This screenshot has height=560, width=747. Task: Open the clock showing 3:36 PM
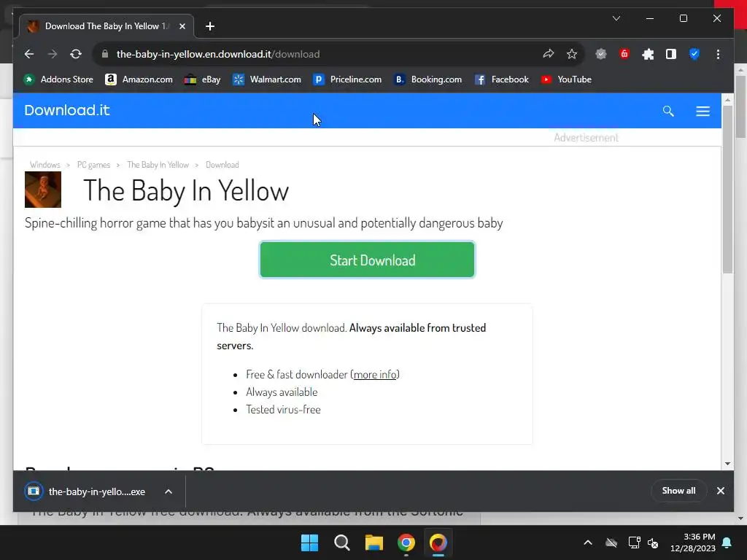(693, 542)
